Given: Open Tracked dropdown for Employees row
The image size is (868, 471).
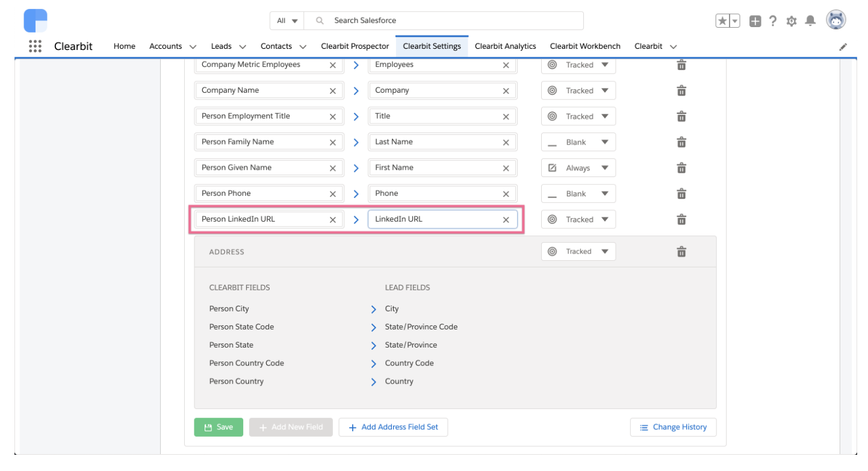Looking at the screenshot, I should tap(578, 64).
